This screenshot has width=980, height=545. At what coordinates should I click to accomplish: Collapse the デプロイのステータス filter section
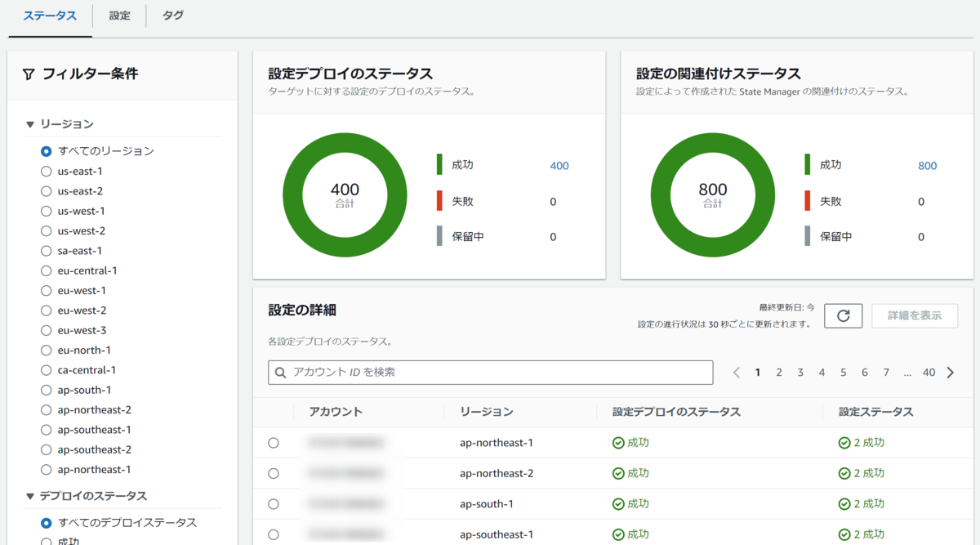[x=30, y=496]
